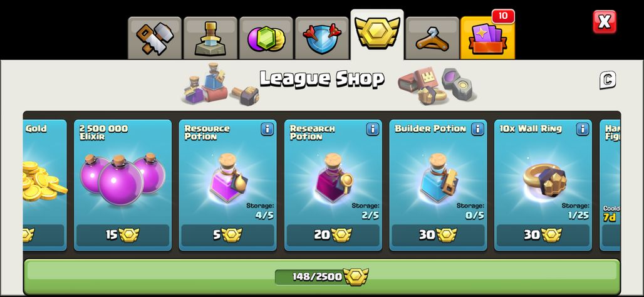Buy 10x Wall Ring for 30 medals
This screenshot has height=297, width=644.
point(543,235)
